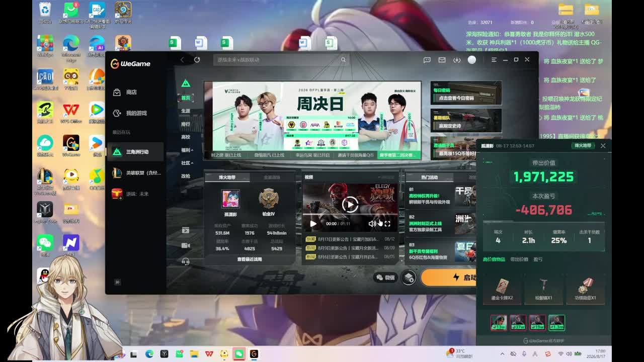The width and height of the screenshot is (644, 362).
Task: Open the WeGame main menu (hamburger icon)
Action: click(x=494, y=60)
